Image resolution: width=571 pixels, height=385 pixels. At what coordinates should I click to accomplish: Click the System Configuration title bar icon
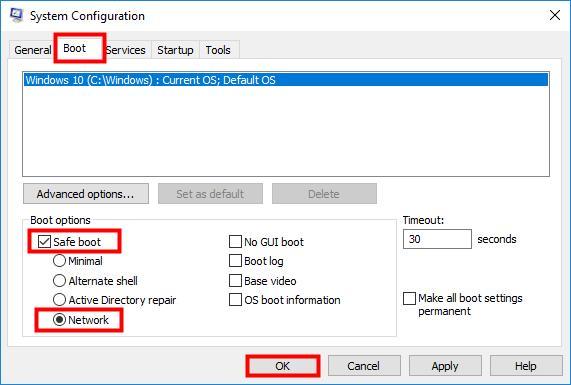pyautogui.click(x=16, y=15)
